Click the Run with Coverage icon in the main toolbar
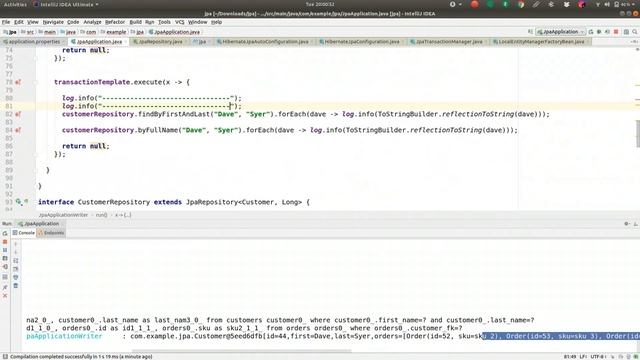Screen dimensions: 640x360 pos(607,32)
